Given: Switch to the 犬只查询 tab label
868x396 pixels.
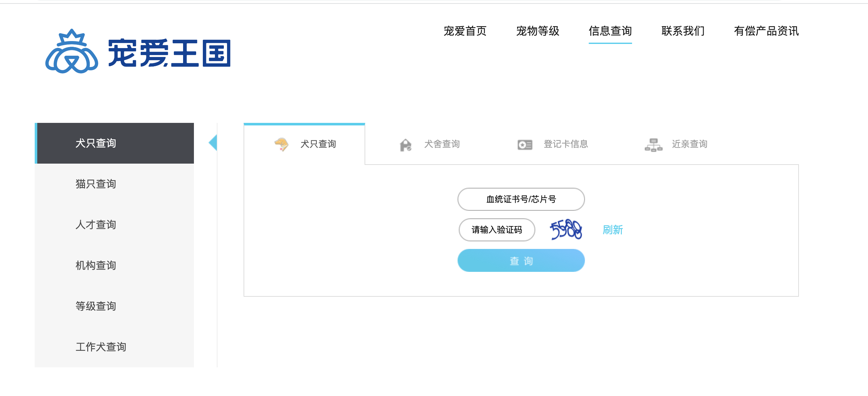Looking at the screenshot, I should [318, 144].
